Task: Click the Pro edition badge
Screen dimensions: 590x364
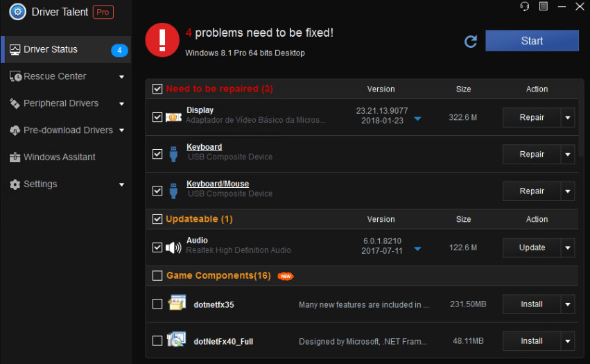Action: pyautogui.click(x=103, y=12)
